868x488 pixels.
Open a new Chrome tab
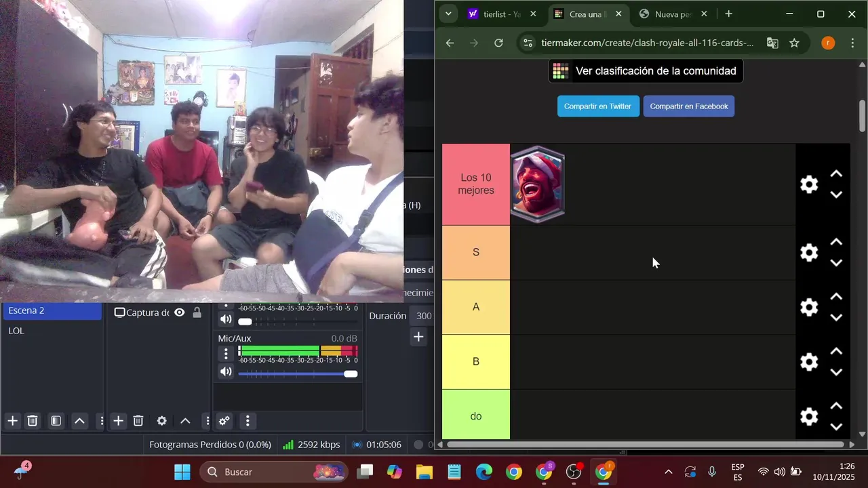click(728, 14)
